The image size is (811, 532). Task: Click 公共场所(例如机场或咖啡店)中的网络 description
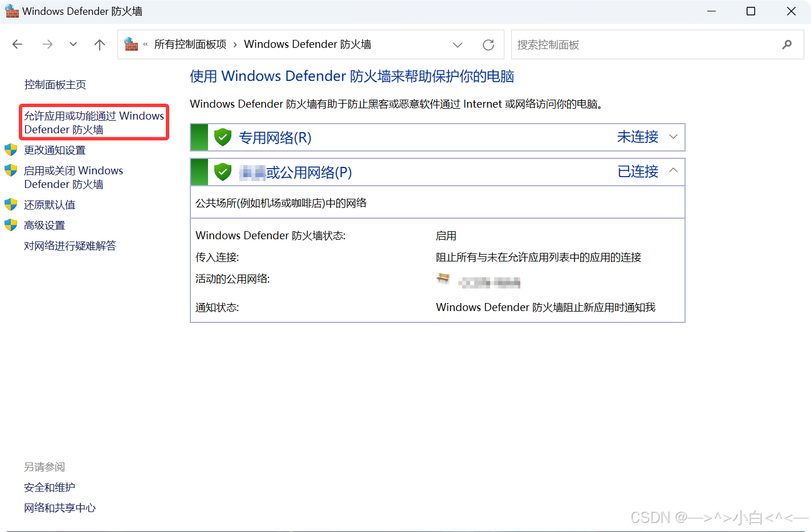coord(281,203)
